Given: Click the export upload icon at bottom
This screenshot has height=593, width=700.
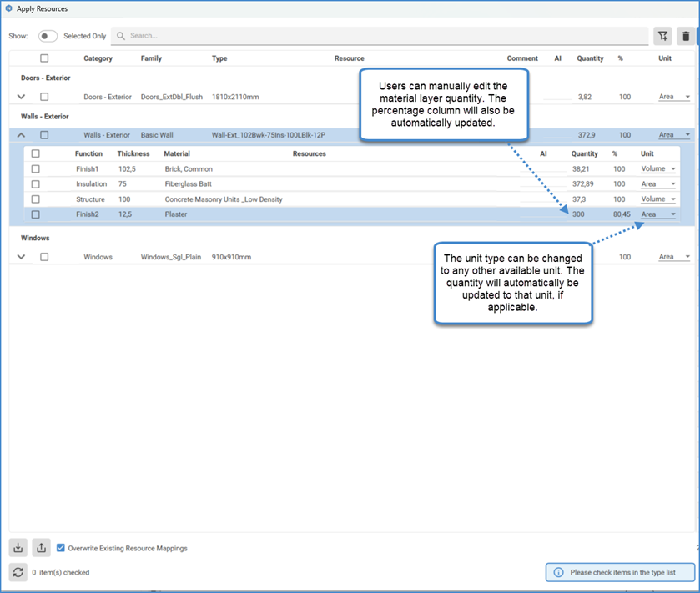Looking at the screenshot, I should pos(41,548).
